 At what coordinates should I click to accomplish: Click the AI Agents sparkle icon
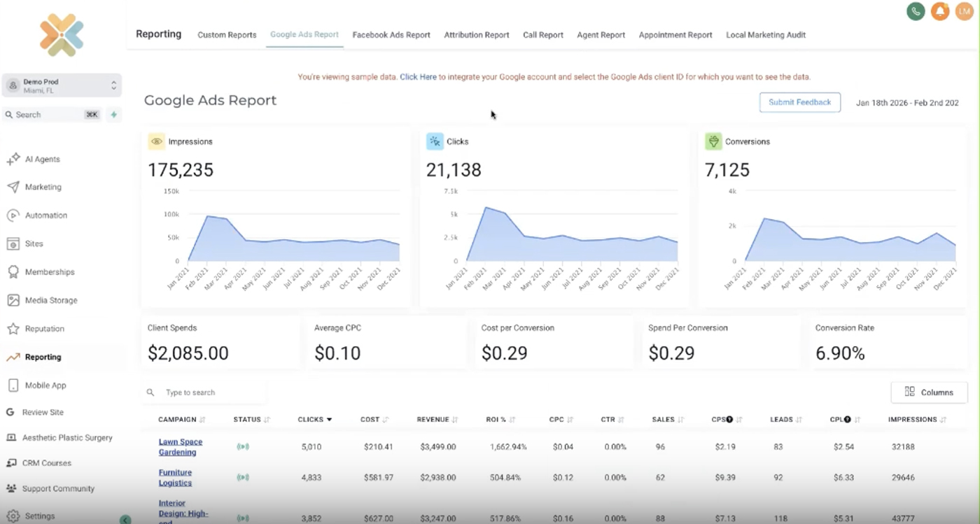[x=13, y=160]
